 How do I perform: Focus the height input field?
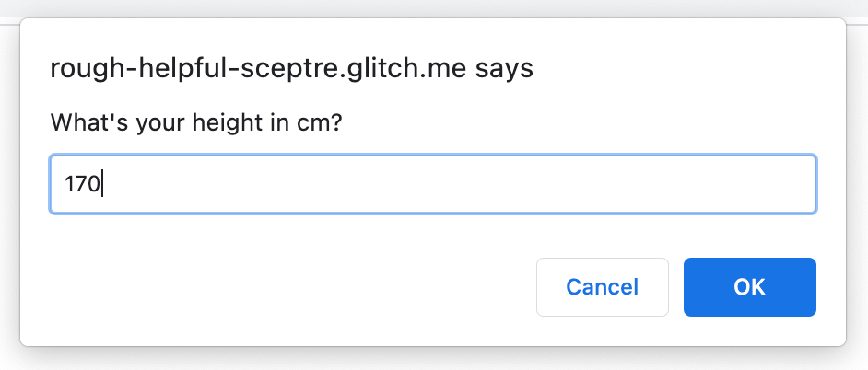pos(432,184)
